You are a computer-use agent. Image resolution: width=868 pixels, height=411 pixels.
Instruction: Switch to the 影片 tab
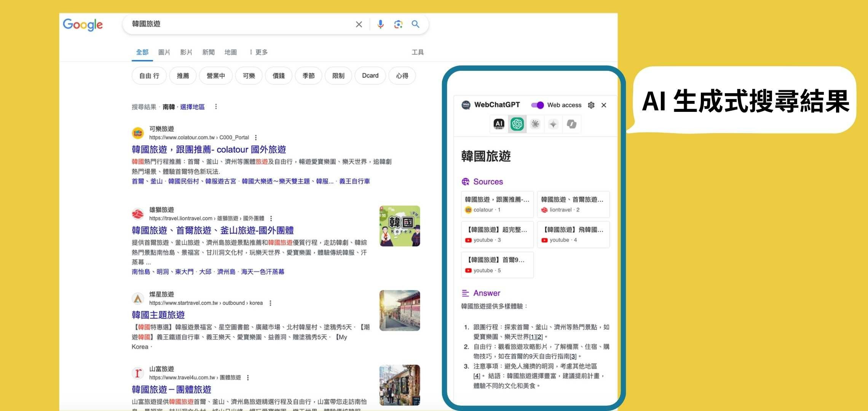point(186,52)
